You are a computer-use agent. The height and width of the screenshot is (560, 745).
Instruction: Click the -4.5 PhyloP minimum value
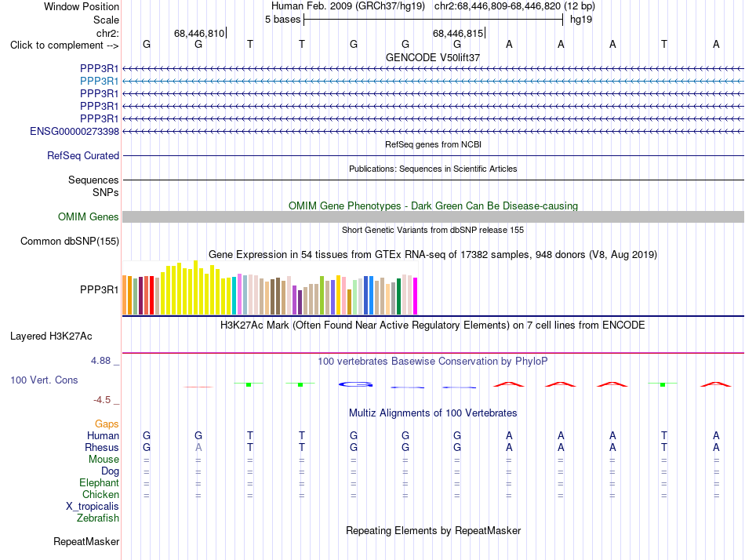tap(102, 400)
